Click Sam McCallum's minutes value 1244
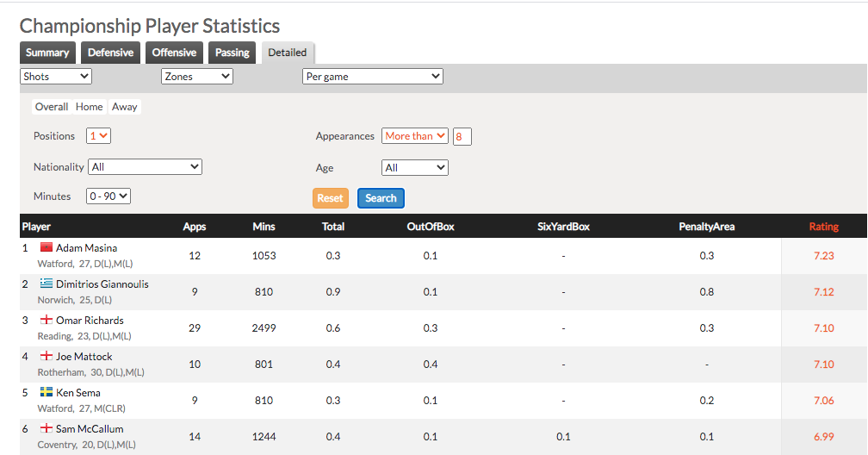 (264, 437)
